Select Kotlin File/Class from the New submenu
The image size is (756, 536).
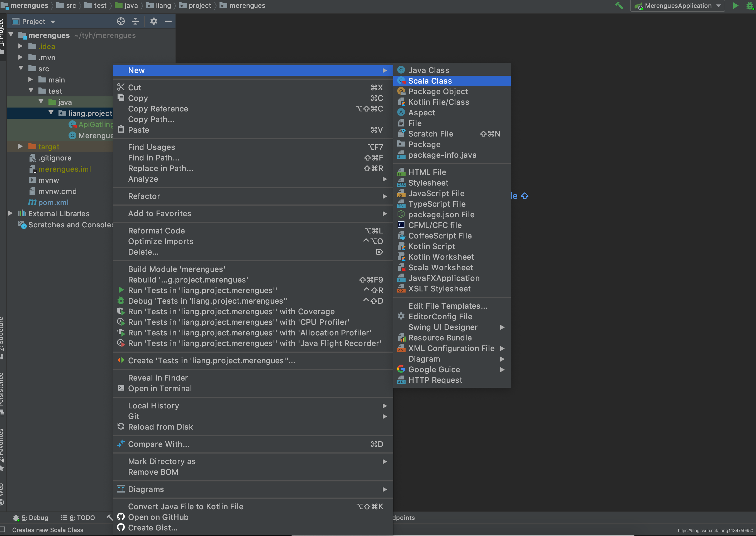[438, 102]
